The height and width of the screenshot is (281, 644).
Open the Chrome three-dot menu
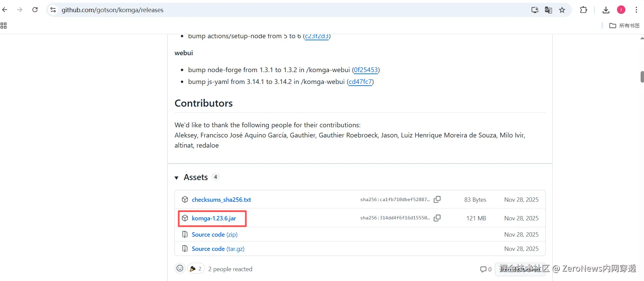(636, 10)
